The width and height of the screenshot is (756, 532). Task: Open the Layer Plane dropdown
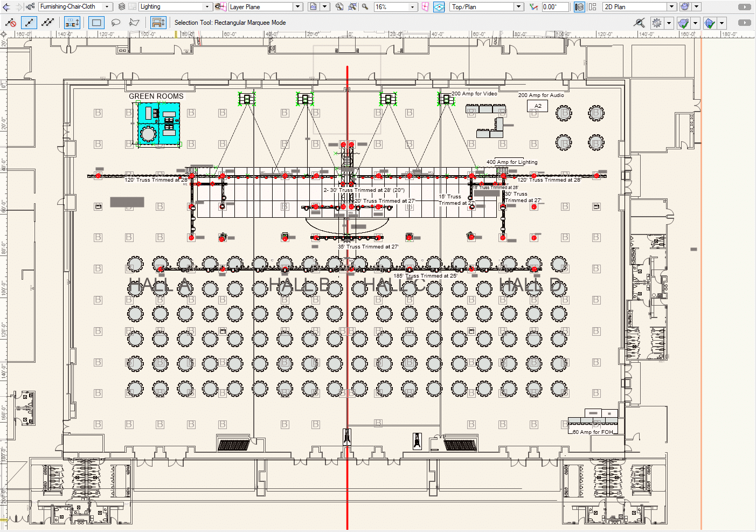[298, 6]
